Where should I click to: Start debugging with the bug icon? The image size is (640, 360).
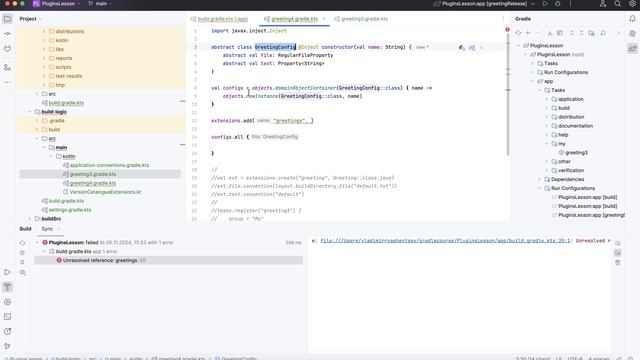pyautogui.click(x=558, y=4)
